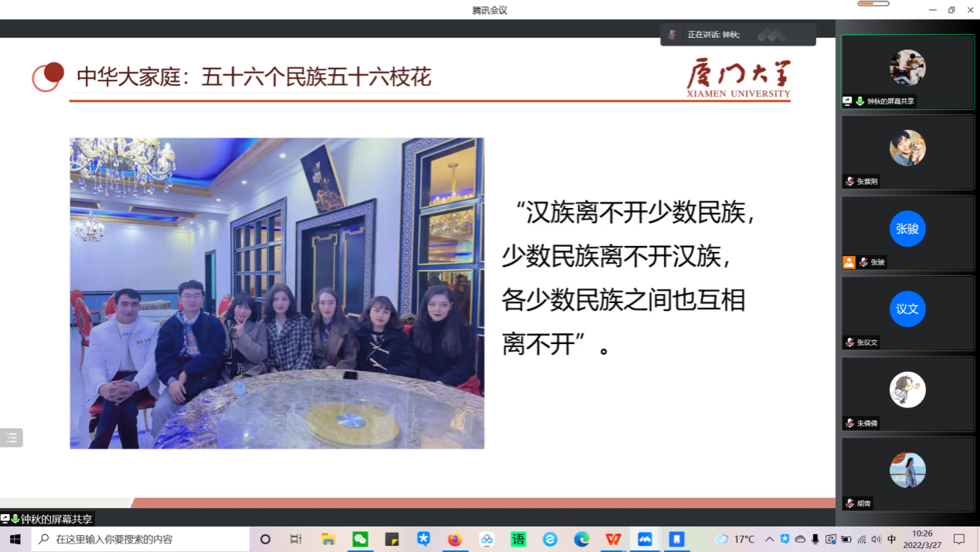Open the weather widget showing 17°C
This screenshot has width=980, height=552.
[x=735, y=539]
